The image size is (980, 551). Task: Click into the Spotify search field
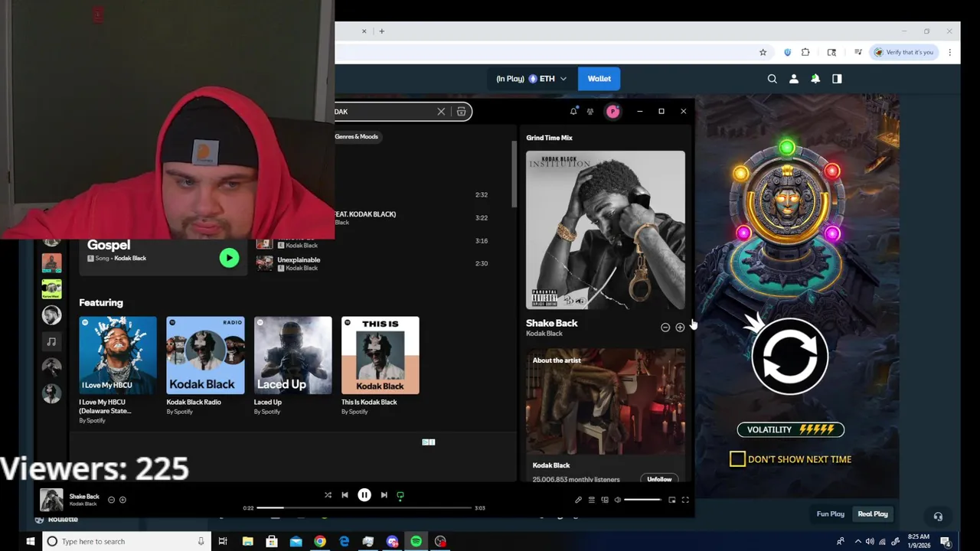tap(383, 112)
